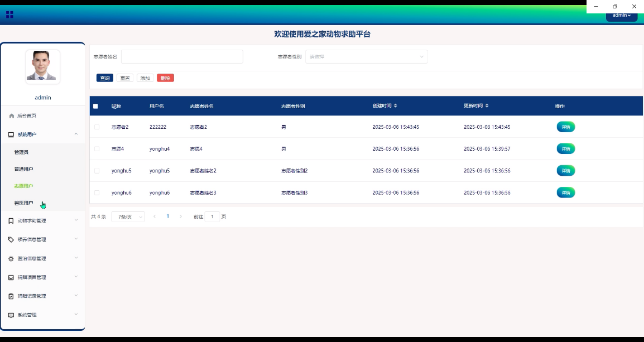Click the 捐赠记录管理 calendar icon
The width and height of the screenshot is (644, 342).
pyautogui.click(x=12, y=296)
